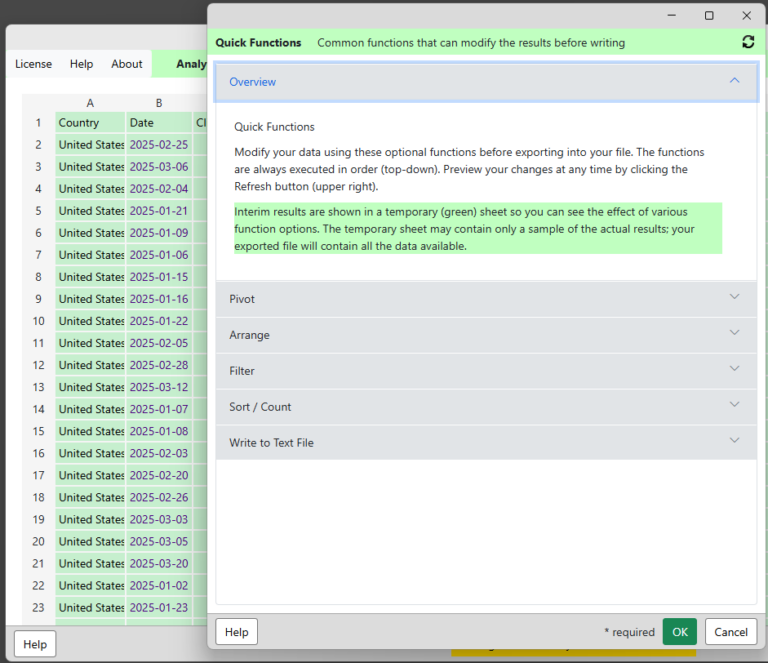Expand the Sort / Count section

[486, 406]
